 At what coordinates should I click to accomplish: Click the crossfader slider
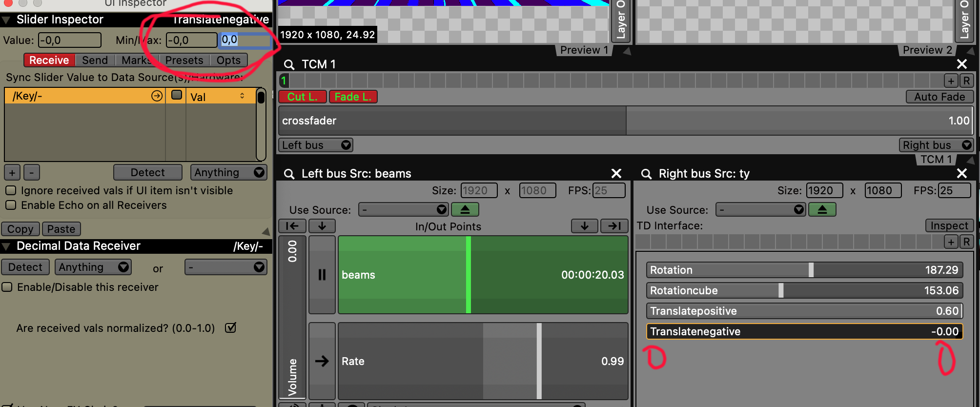625,121
